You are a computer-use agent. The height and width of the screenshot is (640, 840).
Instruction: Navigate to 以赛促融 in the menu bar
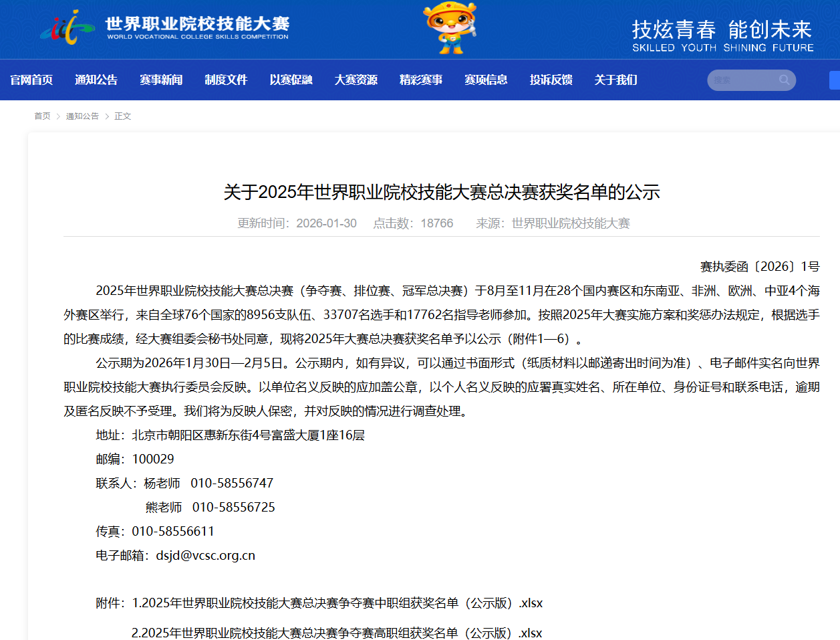[x=291, y=80]
